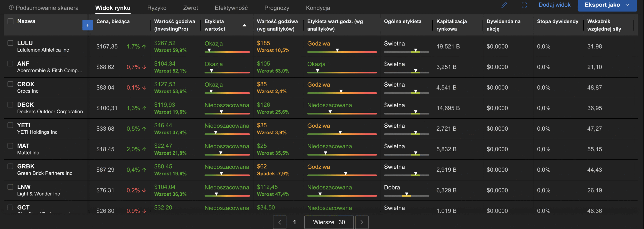Click the Dodaj widok link
This screenshot has width=644, height=229.
(554, 5)
